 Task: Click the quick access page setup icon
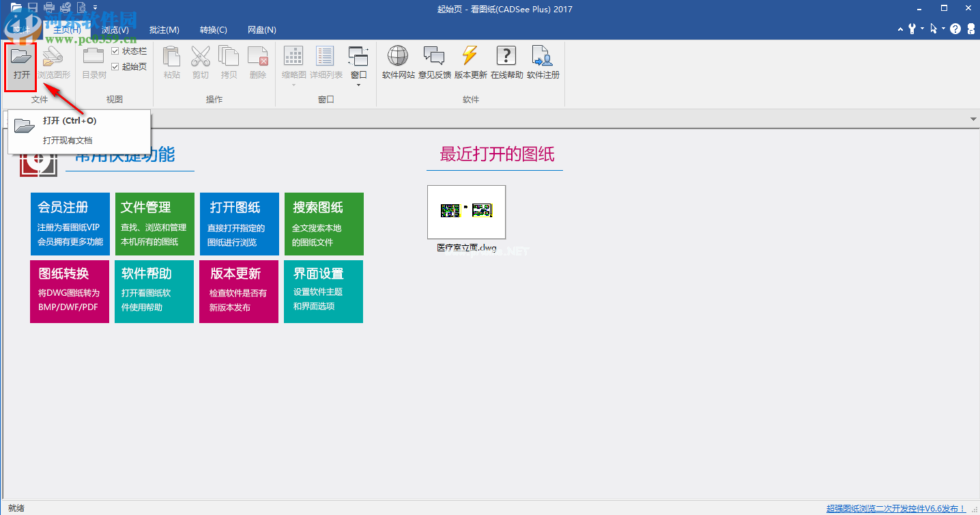coord(81,8)
